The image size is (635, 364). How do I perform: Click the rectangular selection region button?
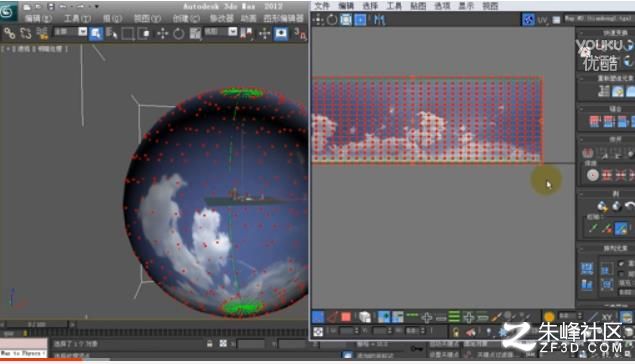[128, 34]
